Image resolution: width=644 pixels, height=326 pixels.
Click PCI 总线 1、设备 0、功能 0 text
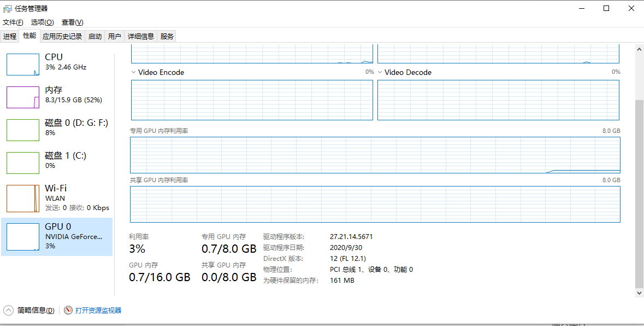tap(371, 270)
